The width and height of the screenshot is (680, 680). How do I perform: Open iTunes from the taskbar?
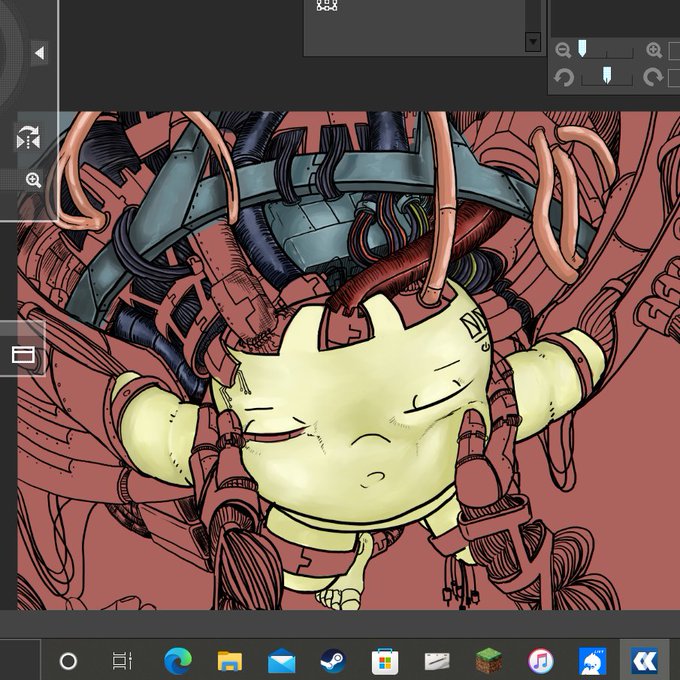click(x=540, y=661)
